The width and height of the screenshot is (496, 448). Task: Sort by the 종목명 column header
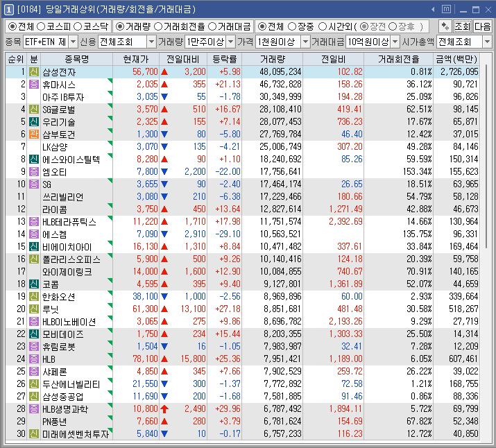[76, 60]
